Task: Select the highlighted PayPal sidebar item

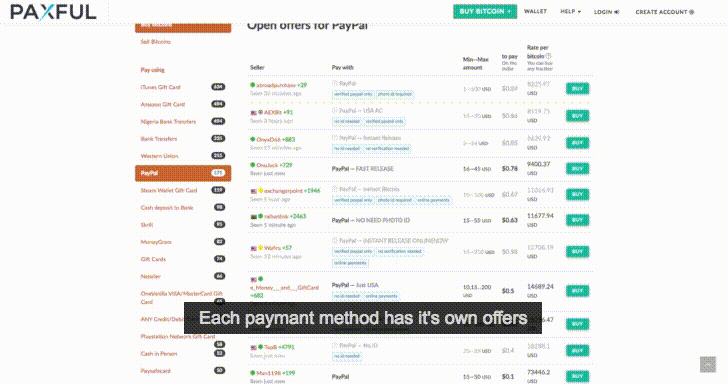Action: click(x=183, y=173)
